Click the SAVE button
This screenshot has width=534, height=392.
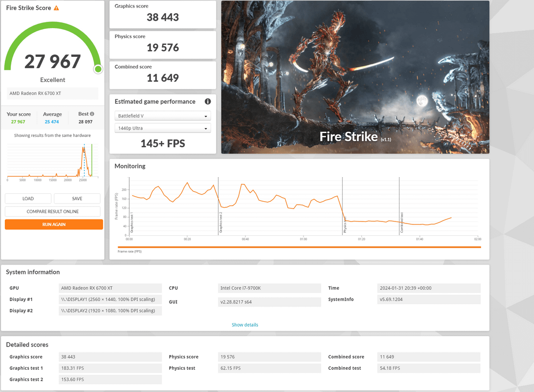tap(77, 199)
